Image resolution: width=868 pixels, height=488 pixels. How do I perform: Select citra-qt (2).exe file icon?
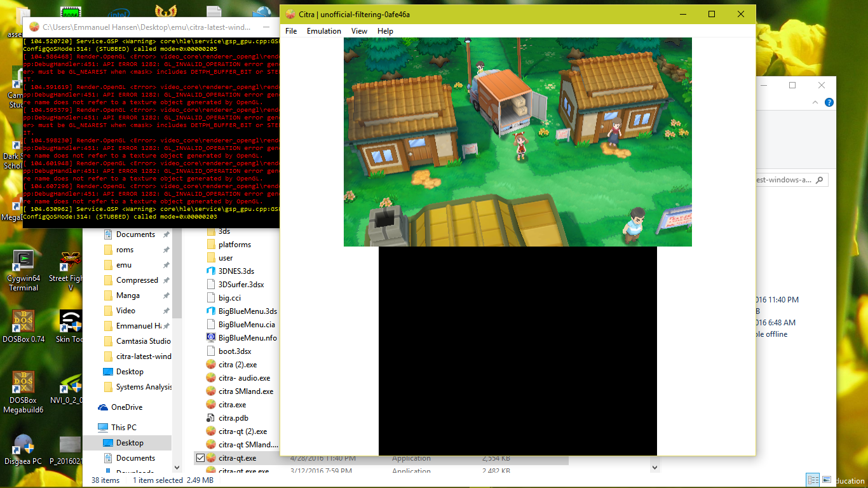212,431
